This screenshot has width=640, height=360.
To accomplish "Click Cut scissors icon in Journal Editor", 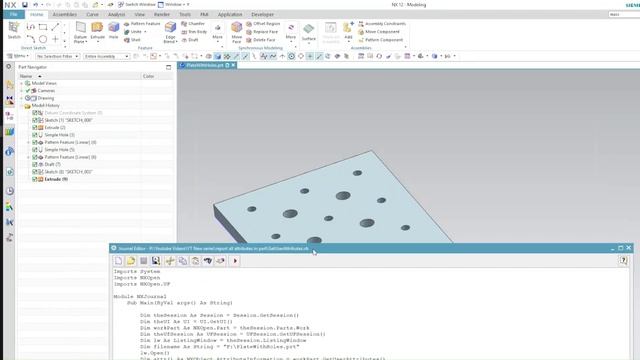I will (x=170, y=261).
